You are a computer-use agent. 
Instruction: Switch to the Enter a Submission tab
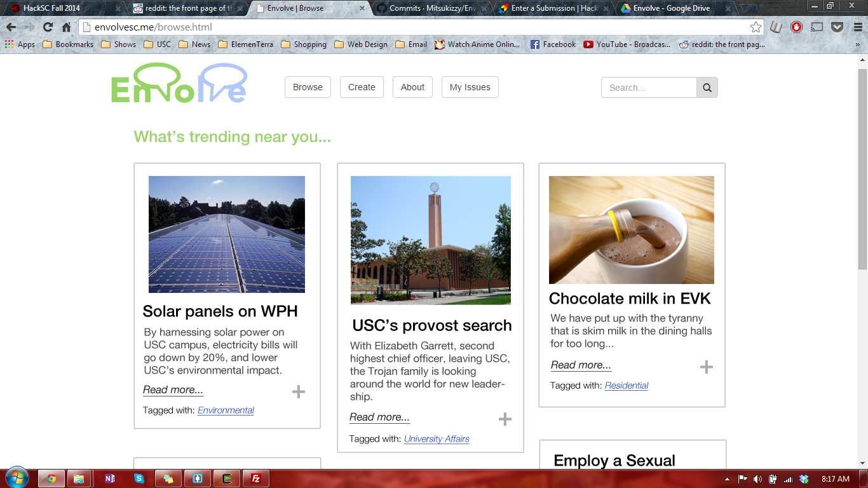tap(553, 8)
